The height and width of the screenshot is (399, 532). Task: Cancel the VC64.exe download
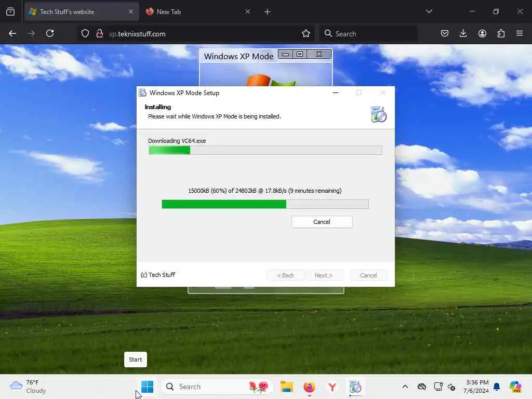click(x=322, y=222)
